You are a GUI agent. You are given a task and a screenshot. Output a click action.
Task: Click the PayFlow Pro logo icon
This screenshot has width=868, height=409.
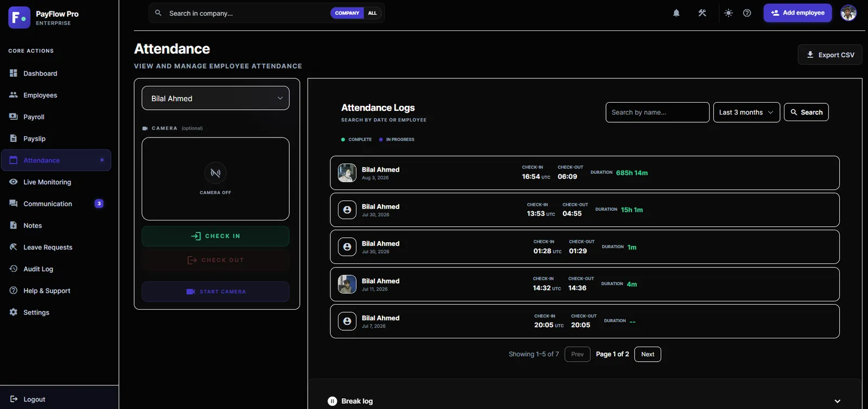click(19, 17)
